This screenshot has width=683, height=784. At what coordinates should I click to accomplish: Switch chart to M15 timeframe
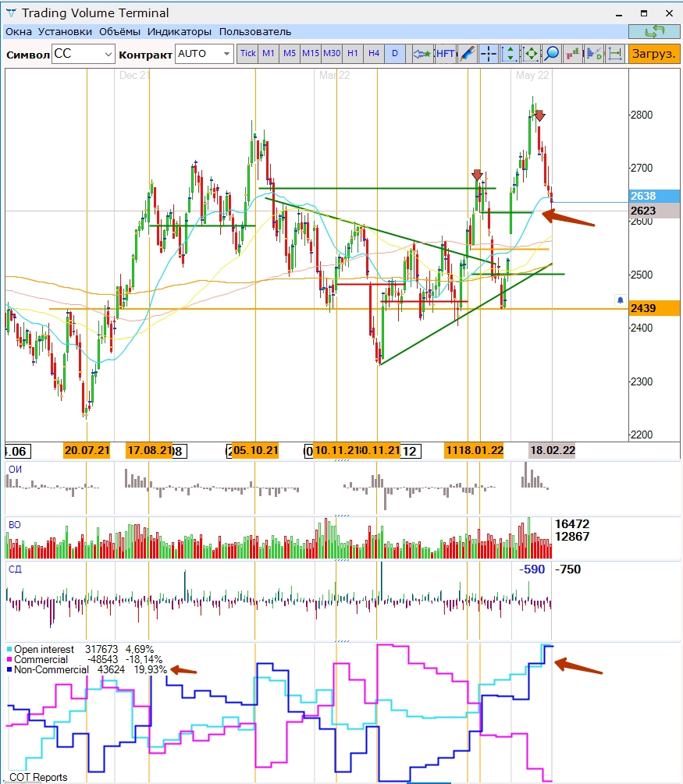tap(311, 54)
